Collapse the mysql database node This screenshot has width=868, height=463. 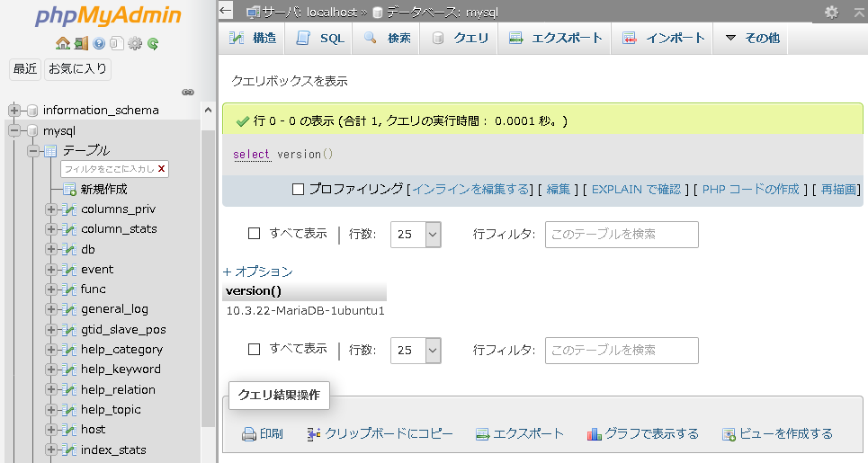tap(14, 131)
